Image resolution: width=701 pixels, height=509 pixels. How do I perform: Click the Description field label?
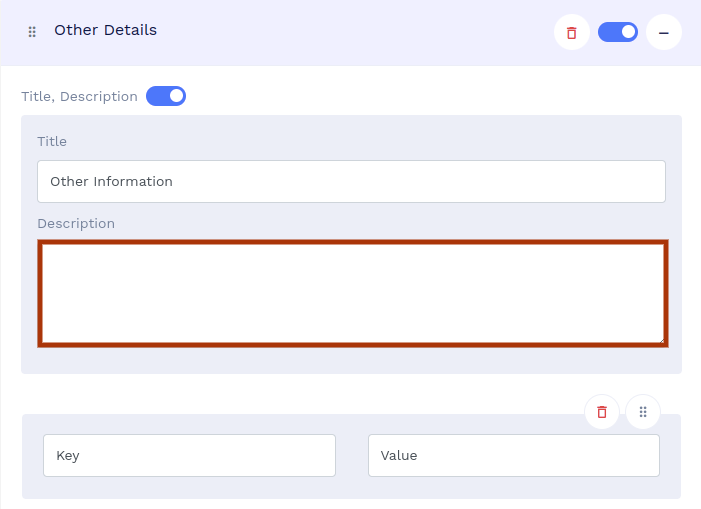click(76, 224)
